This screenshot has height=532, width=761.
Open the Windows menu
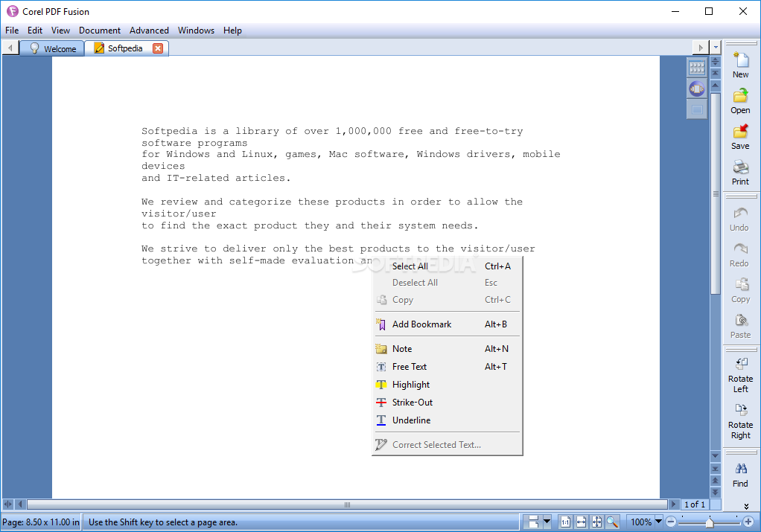pos(196,30)
